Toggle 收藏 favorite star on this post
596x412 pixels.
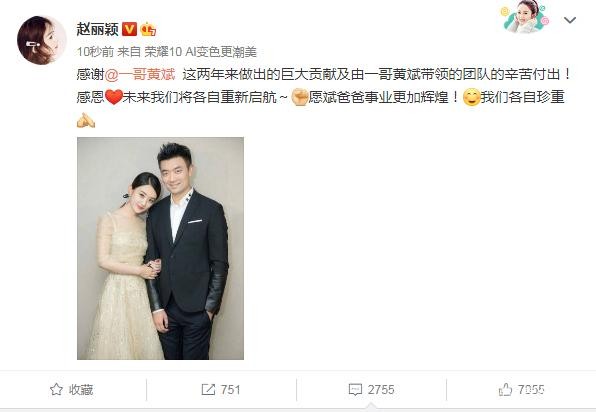coord(56,390)
